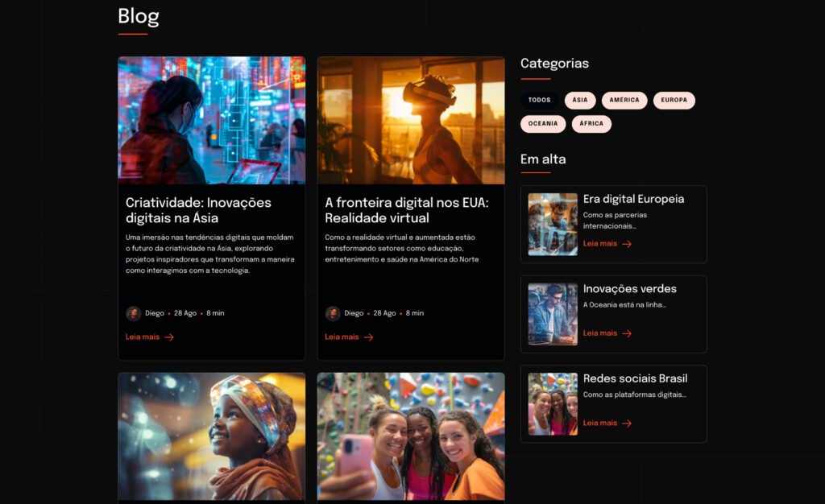This screenshot has width=825, height=504.
Task: Click the VR headset post cover image
Action: point(411,120)
